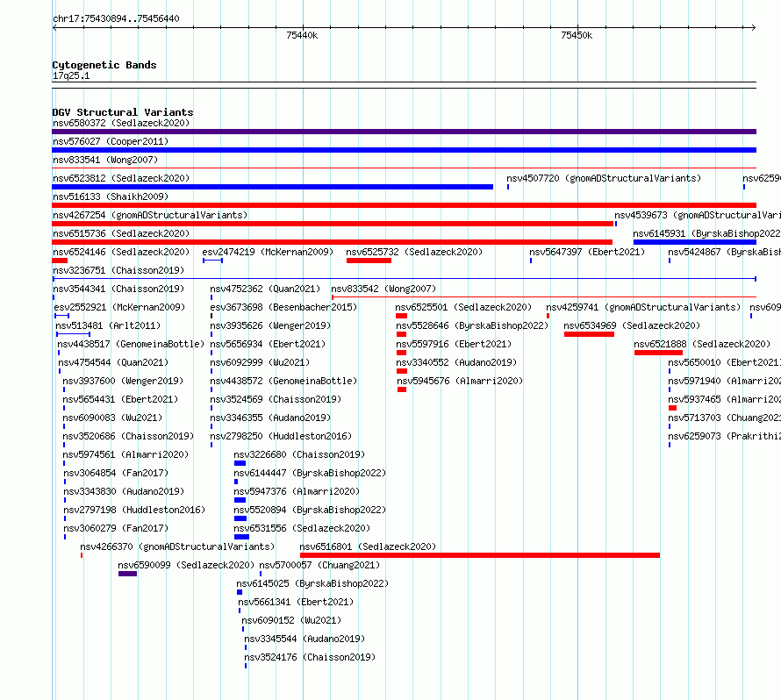Click esv3673698 (Besenbacher2015) label
This screenshot has width=781, height=700.
click(284, 307)
